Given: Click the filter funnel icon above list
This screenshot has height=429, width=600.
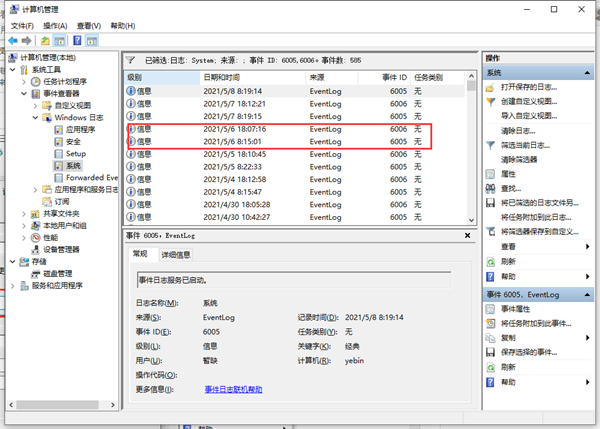Looking at the screenshot, I should [131, 60].
